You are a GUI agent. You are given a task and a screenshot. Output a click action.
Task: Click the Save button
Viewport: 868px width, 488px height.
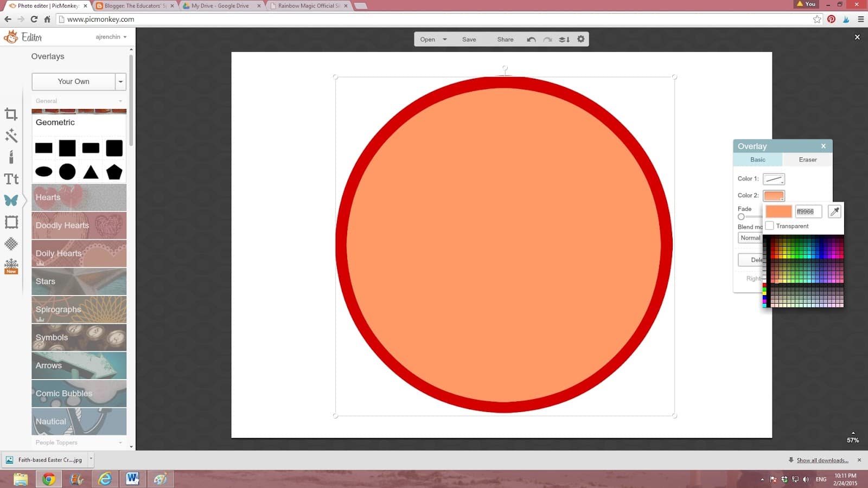tap(469, 40)
